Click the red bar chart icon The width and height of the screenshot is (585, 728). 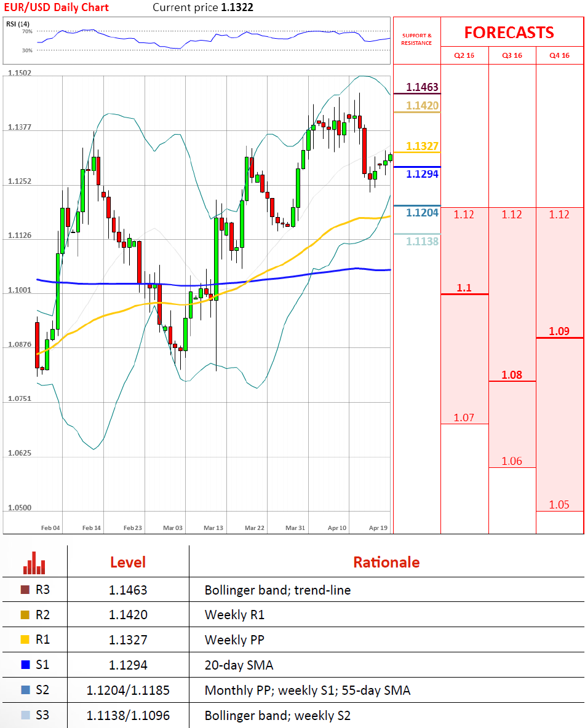point(34,563)
